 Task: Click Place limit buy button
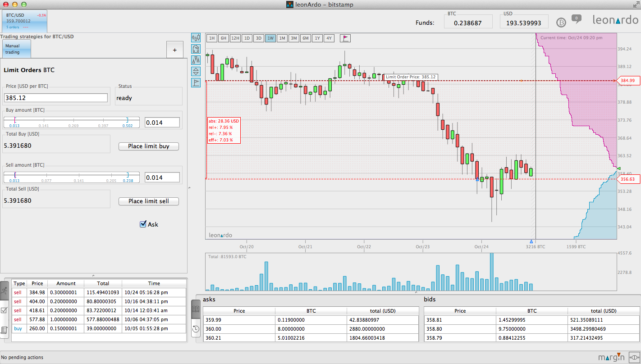(149, 146)
